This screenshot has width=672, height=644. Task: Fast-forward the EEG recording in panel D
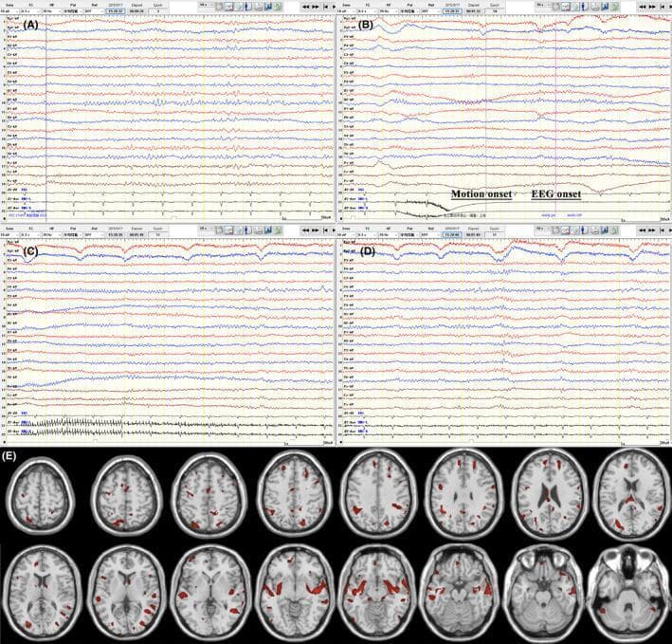pos(652,230)
